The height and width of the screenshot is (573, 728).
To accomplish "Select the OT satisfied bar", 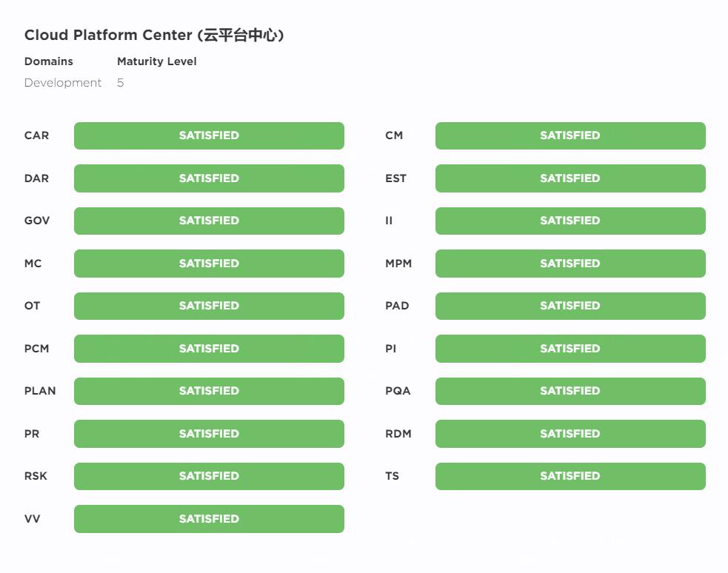I will pos(209,306).
